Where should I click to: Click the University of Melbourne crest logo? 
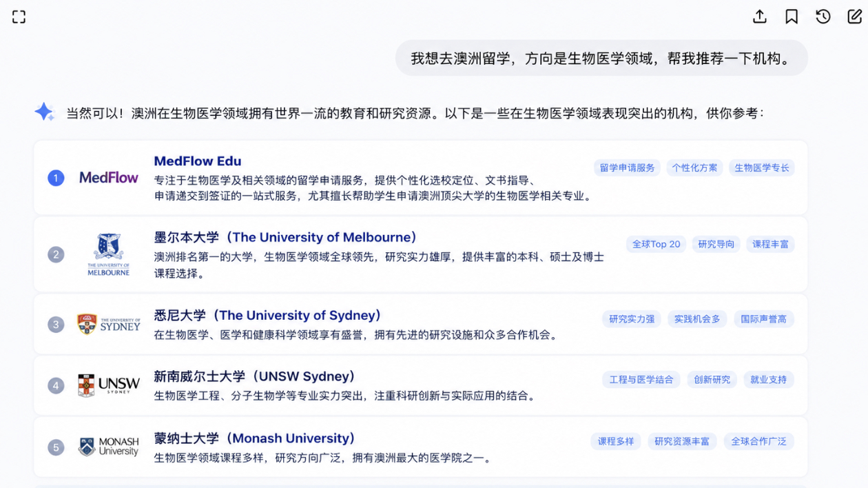[109, 254]
